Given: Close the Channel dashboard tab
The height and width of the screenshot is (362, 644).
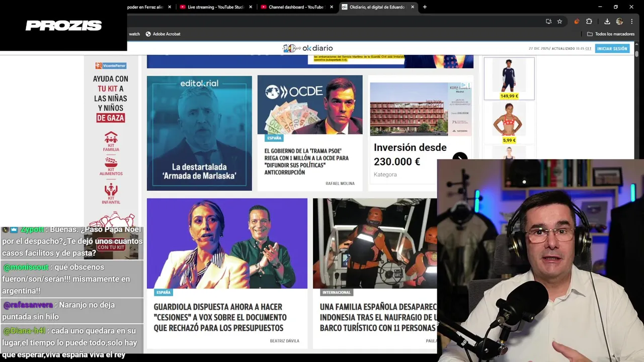Looking at the screenshot, I should (332, 7).
